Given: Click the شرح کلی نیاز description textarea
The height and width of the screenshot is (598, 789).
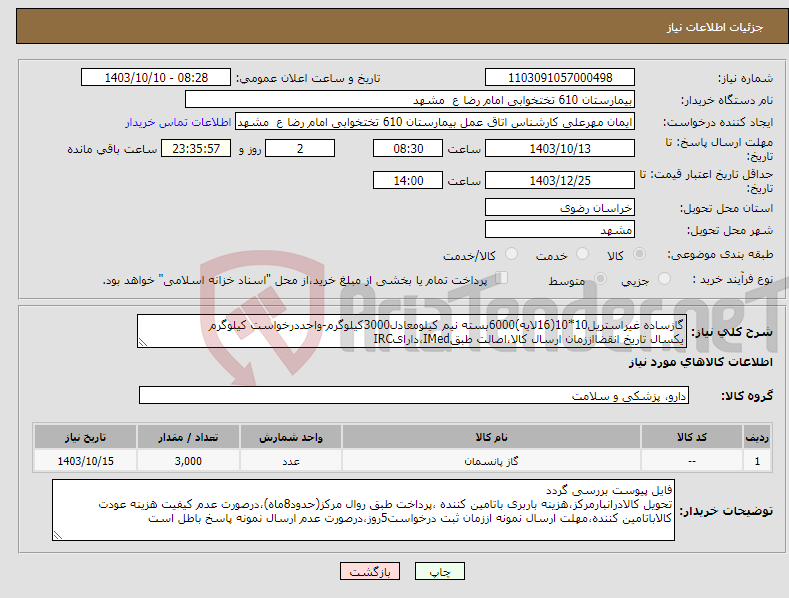Looking at the screenshot, I should [412, 331].
